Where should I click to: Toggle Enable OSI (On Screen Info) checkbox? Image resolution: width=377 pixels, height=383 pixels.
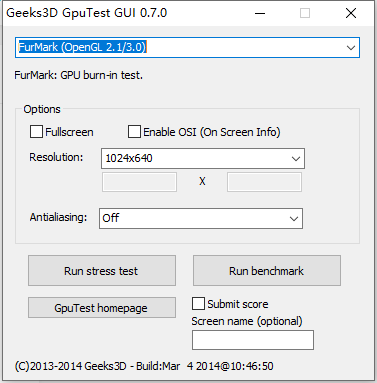pyautogui.click(x=134, y=132)
